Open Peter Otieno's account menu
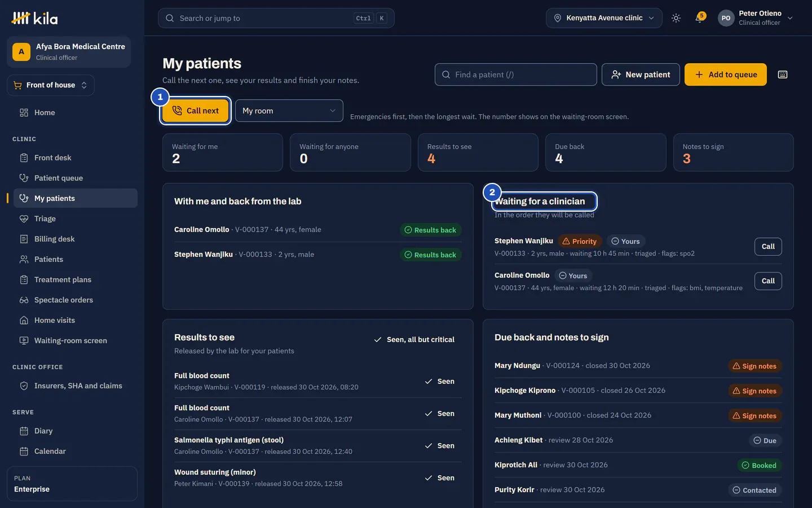 [756, 18]
